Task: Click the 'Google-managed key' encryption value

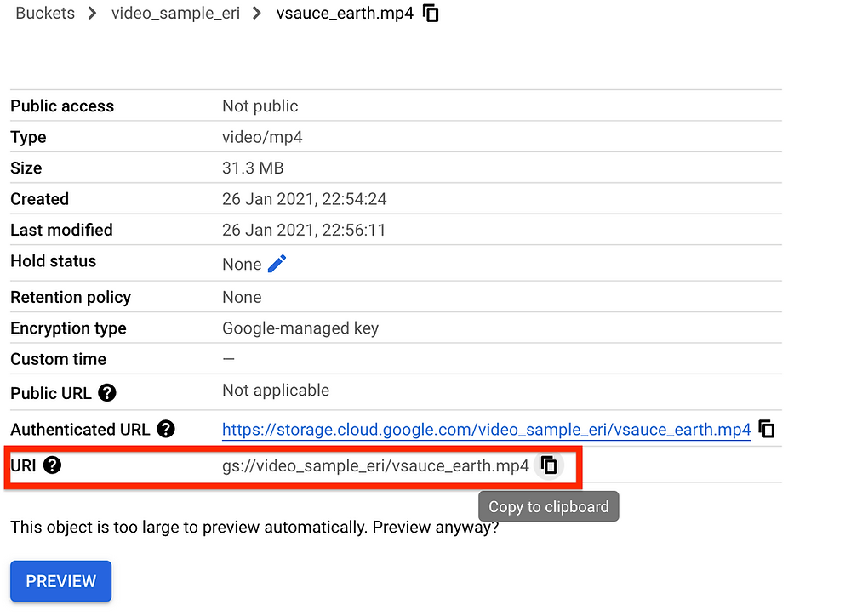Action: 300,328
